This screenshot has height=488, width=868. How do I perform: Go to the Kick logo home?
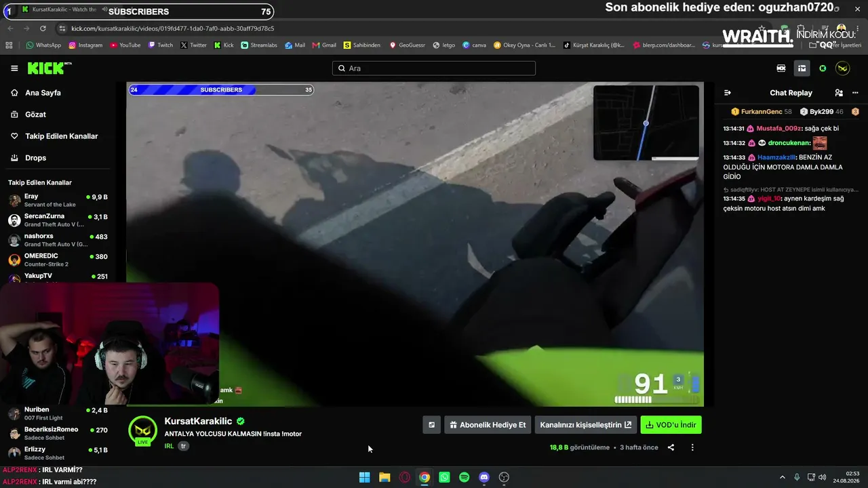50,68
